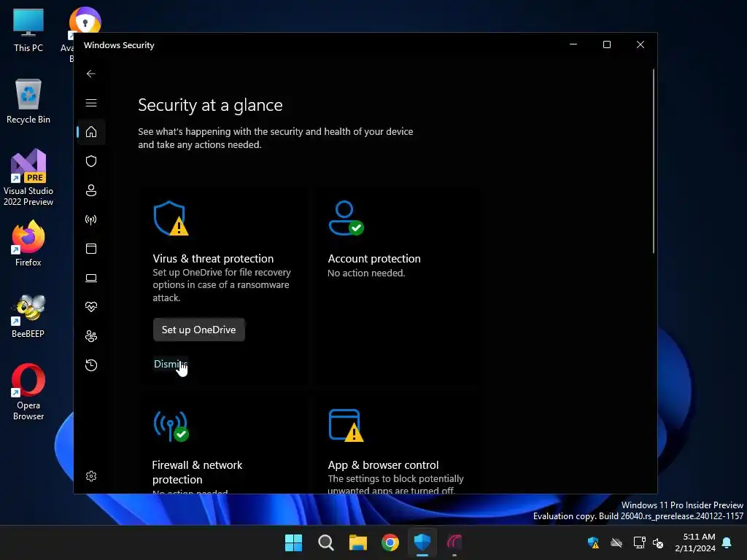
Task: Select Opera Browser desktop shortcut
Action: click(28, 392)
